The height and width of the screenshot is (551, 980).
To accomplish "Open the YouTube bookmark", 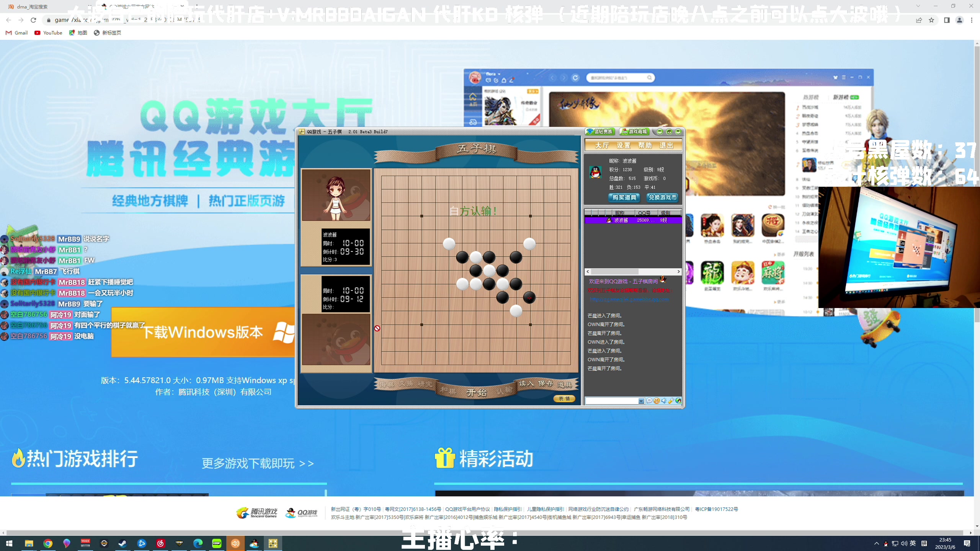I will coord(48,33).
